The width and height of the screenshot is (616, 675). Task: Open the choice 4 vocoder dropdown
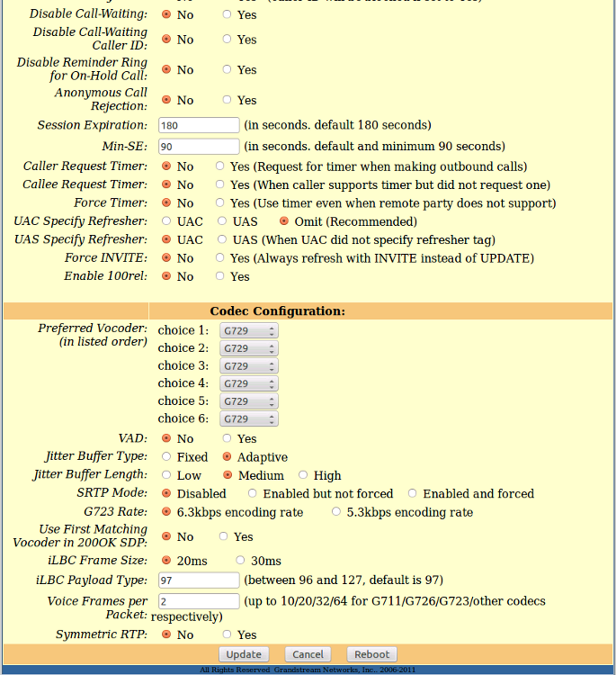[249, 383]
